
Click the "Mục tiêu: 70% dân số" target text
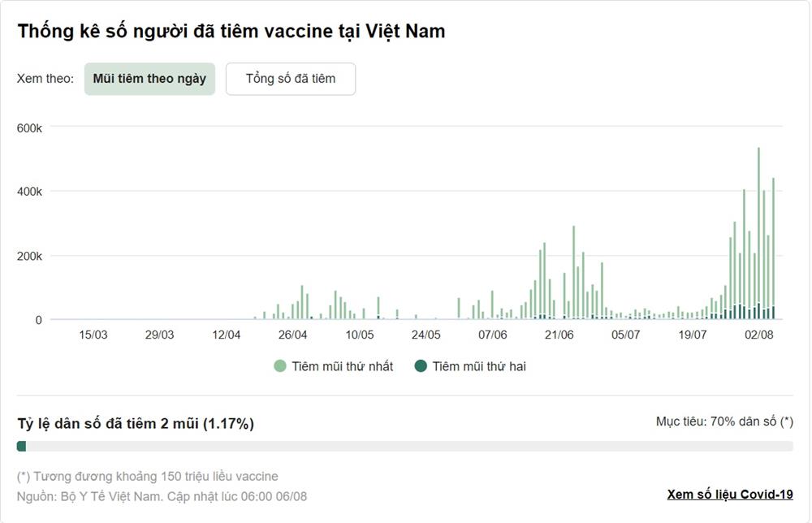pyautogui.click(x=724, y=421)
